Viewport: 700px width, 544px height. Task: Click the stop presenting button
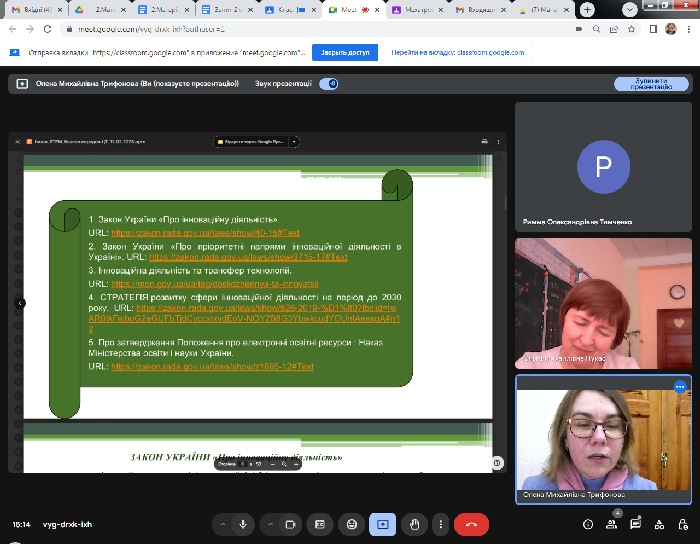651,84
